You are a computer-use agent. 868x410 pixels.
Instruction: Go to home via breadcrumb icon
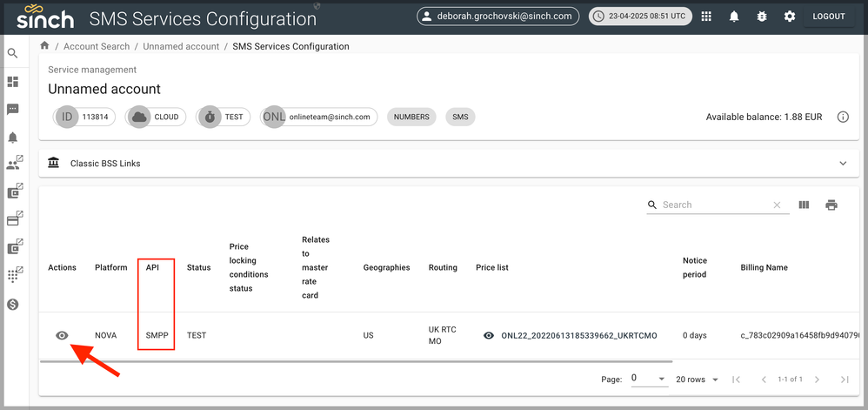pyautogui.click(x=45, y=45)
